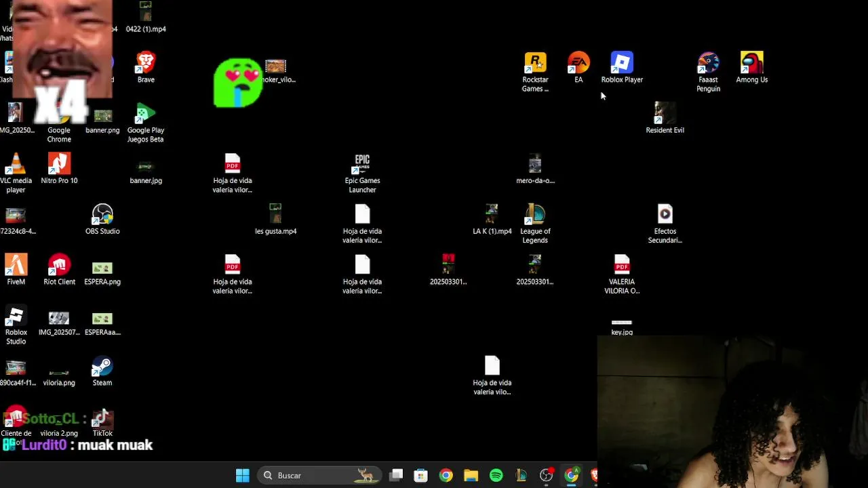Open File Explorer from the taskbar

(471, 476)
